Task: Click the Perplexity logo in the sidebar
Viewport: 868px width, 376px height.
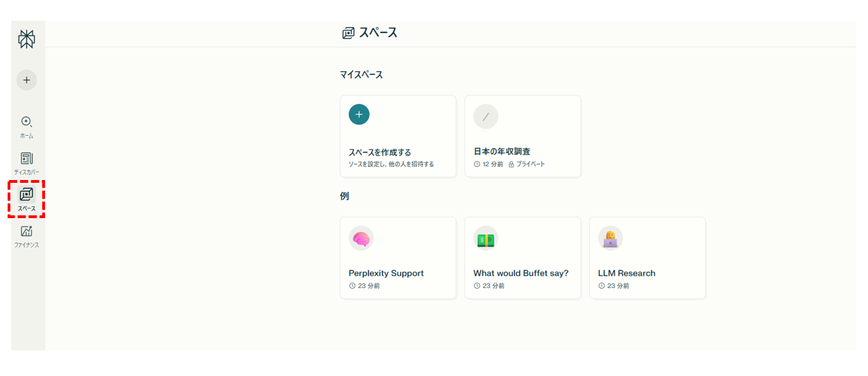Action: [26, 39]
